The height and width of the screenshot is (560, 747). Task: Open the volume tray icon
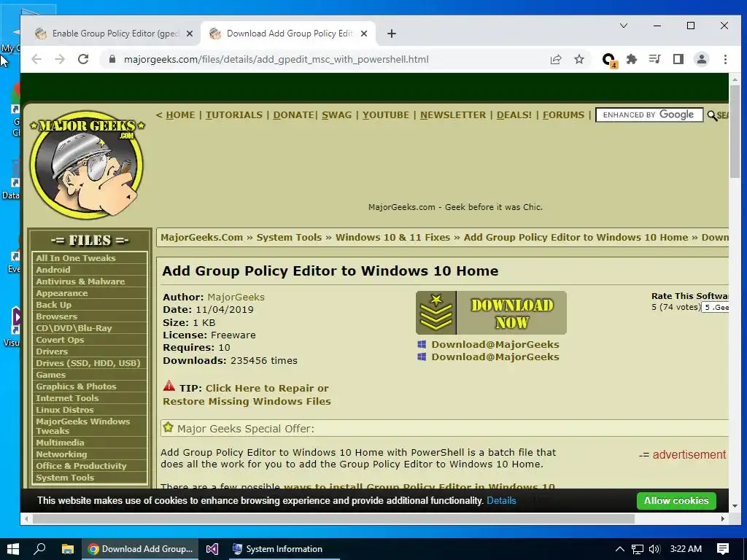pyautogui.click(x=654, y=549)
